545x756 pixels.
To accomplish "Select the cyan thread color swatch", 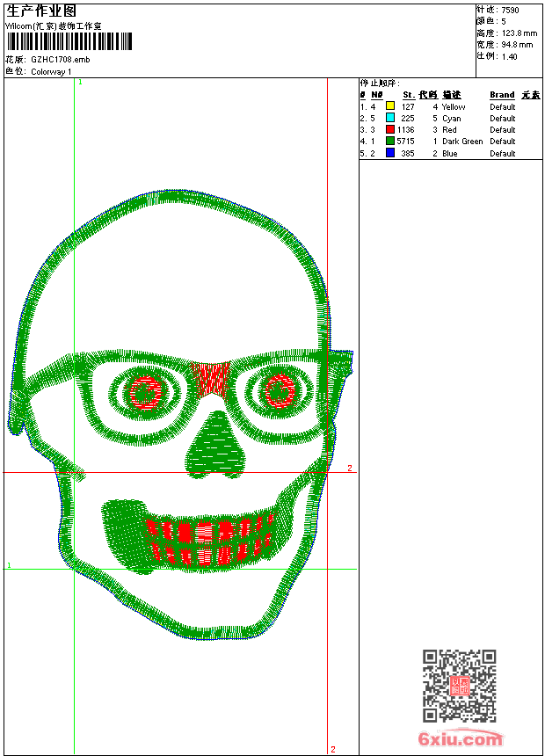I will (x=390, y=118).
